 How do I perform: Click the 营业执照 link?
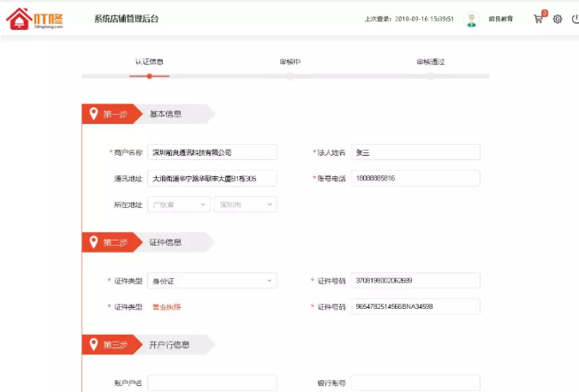tap(166, 306)
